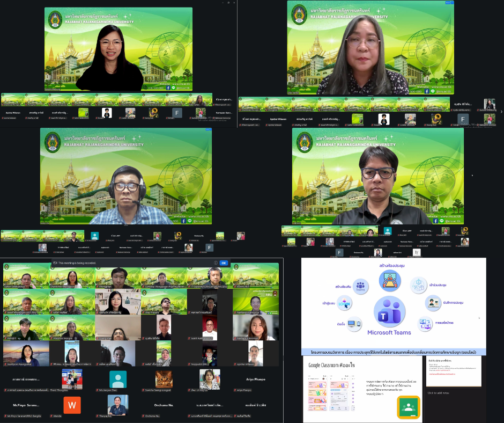Expand participant strip using the right arrow
The width and height of the screenshot is (504, 423).
[501, 112]
